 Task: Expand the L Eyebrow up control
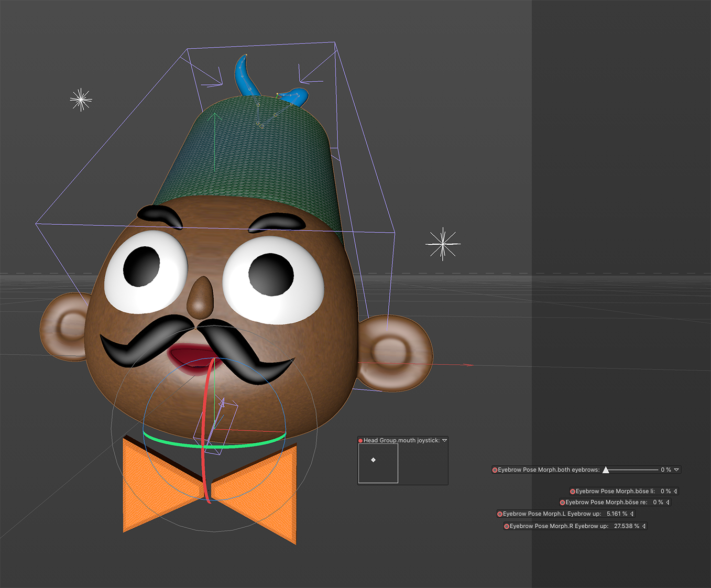[632, 514]
